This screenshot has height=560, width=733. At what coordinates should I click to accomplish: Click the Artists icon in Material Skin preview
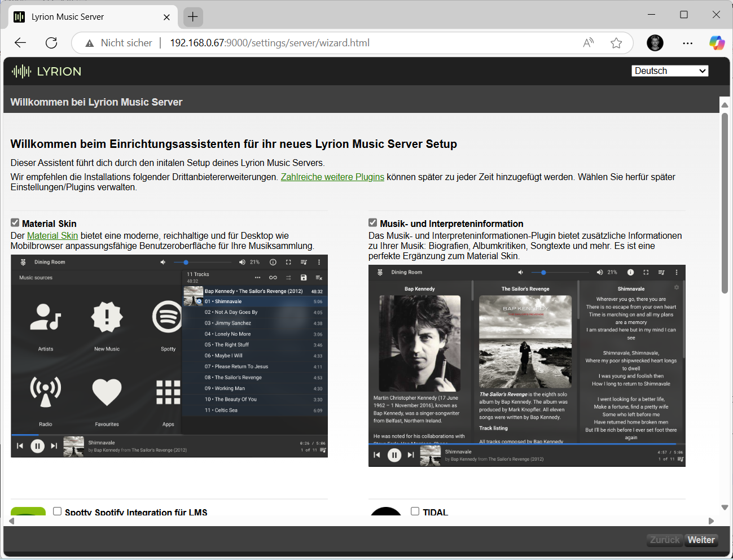[x=46, y=317]
